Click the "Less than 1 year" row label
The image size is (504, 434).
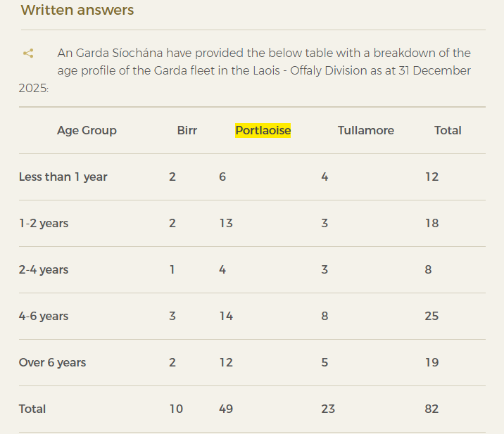point(63,177)
